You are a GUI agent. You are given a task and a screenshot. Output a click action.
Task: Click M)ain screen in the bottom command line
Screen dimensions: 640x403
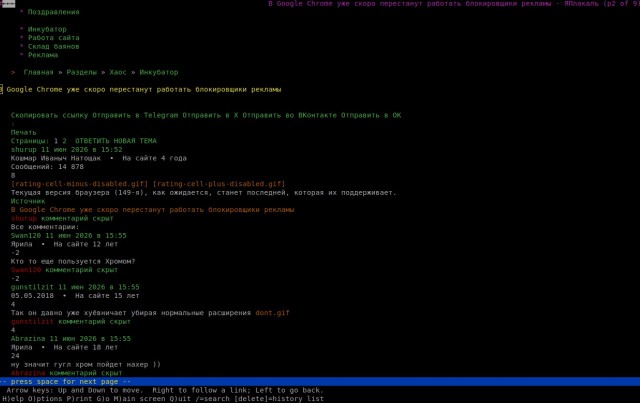(x=140, y=399)
